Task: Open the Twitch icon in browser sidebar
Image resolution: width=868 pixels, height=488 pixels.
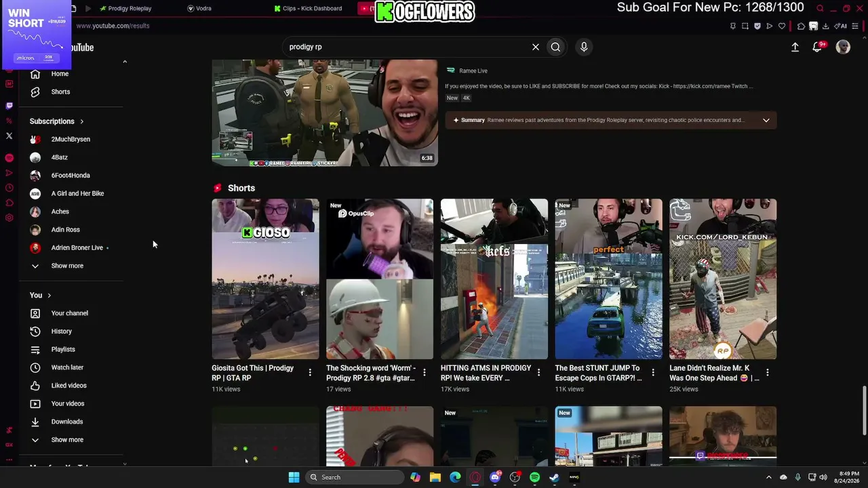Action: [9, 106]
